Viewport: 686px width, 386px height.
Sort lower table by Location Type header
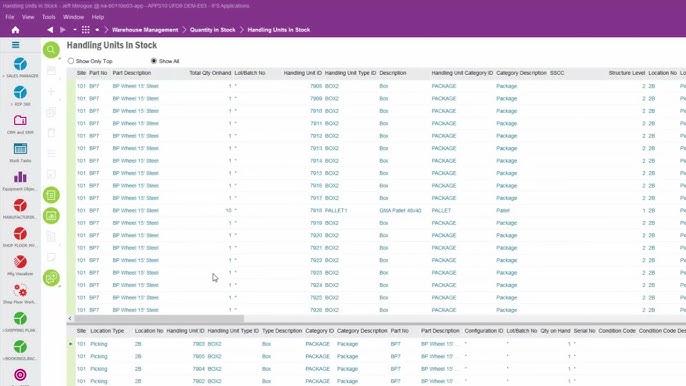[107, 331]
